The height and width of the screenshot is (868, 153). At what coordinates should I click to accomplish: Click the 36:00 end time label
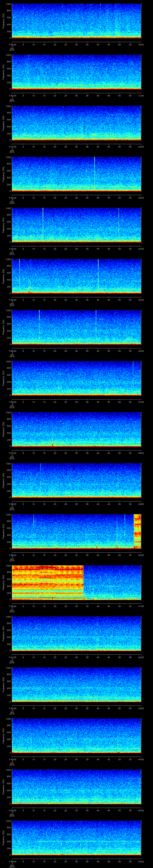(141, 351)
